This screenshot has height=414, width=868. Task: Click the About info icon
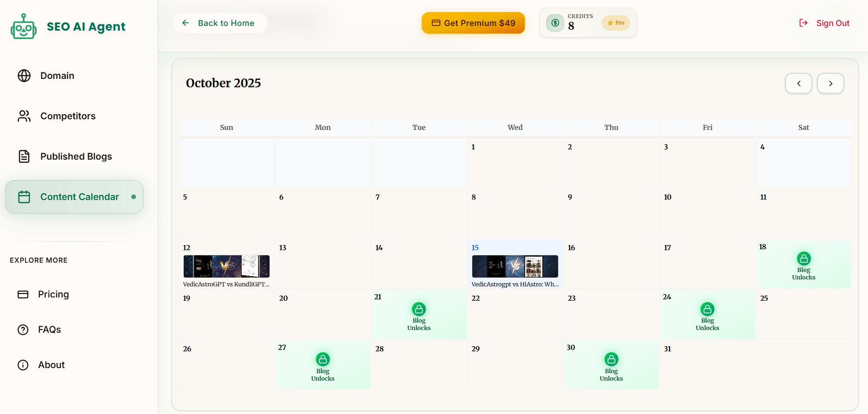pyautogui.click(x=23, y=365)
